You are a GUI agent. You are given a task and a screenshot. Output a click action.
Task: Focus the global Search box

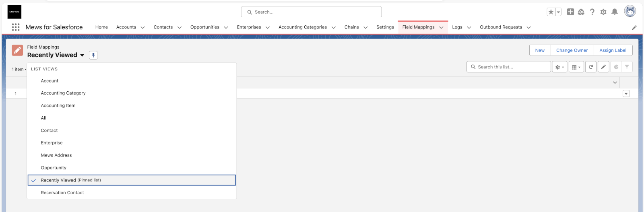(311, 12)
